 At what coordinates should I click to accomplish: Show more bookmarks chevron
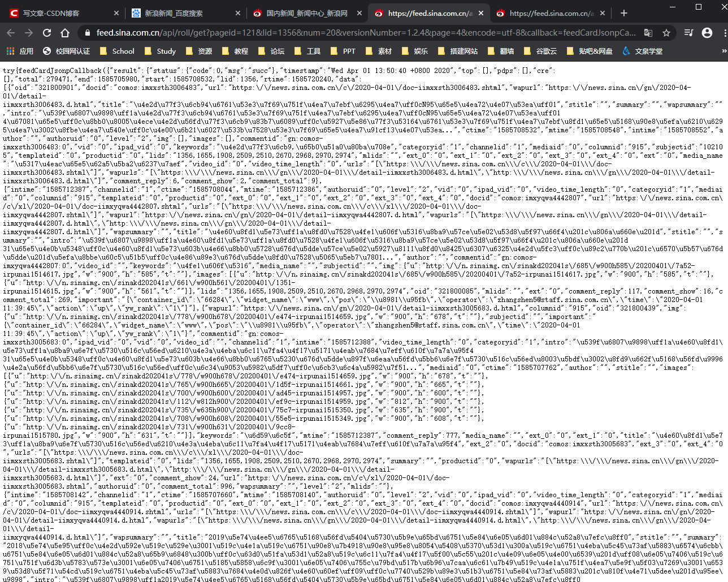724,51
